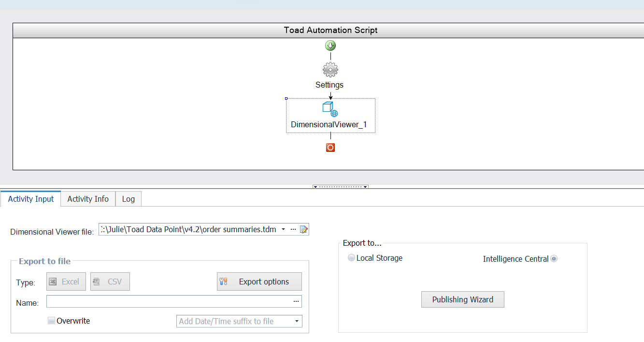This screenshot has height=342, width=644.
Task: Click the 'Name:' label
Action: (x=27, y=303)
